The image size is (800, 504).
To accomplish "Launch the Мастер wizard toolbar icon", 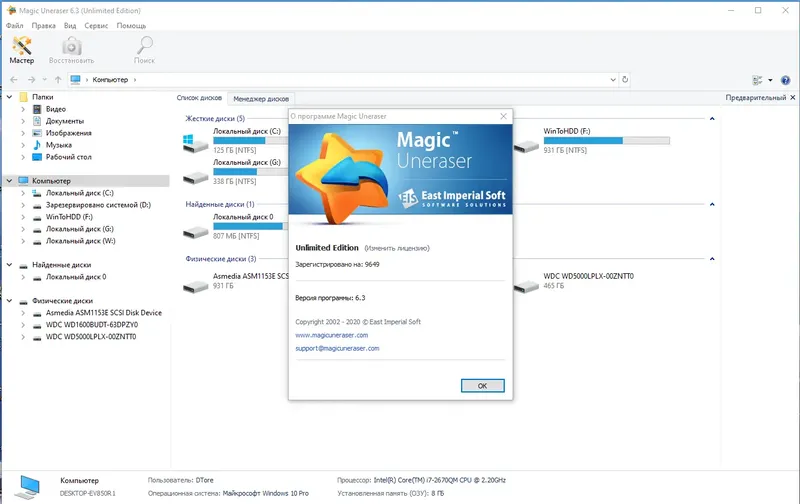I will click(21, 50).
